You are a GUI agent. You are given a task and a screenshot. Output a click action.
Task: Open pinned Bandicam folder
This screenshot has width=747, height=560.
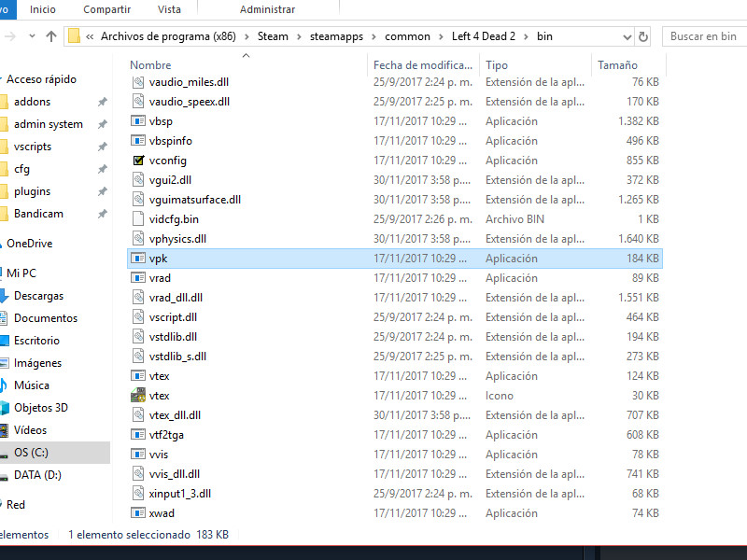pyautogui.click(x=38, y=214)
